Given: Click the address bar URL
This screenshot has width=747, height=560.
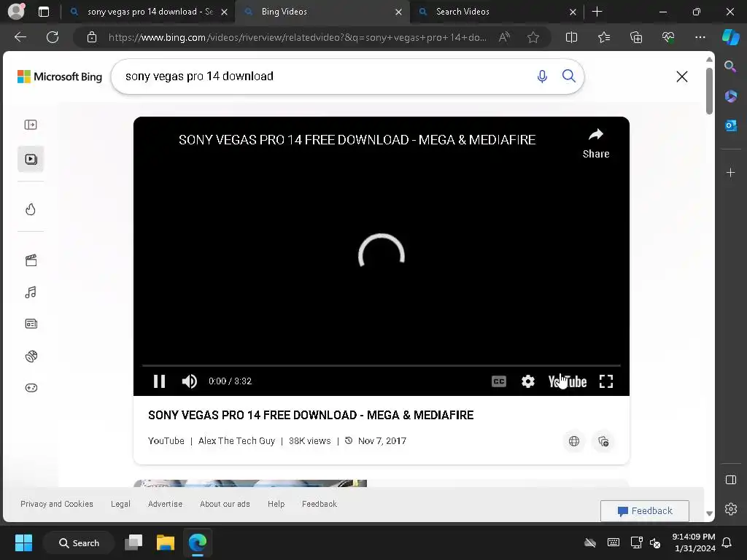Looking at the screenshot, I should (x=298, y=37).
